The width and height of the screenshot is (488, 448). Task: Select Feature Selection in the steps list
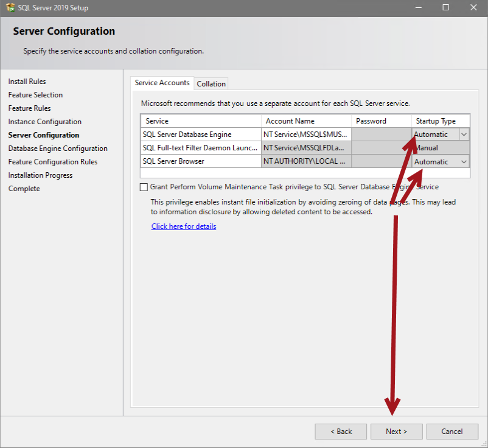pyautogui.click(x=35, y=95)
